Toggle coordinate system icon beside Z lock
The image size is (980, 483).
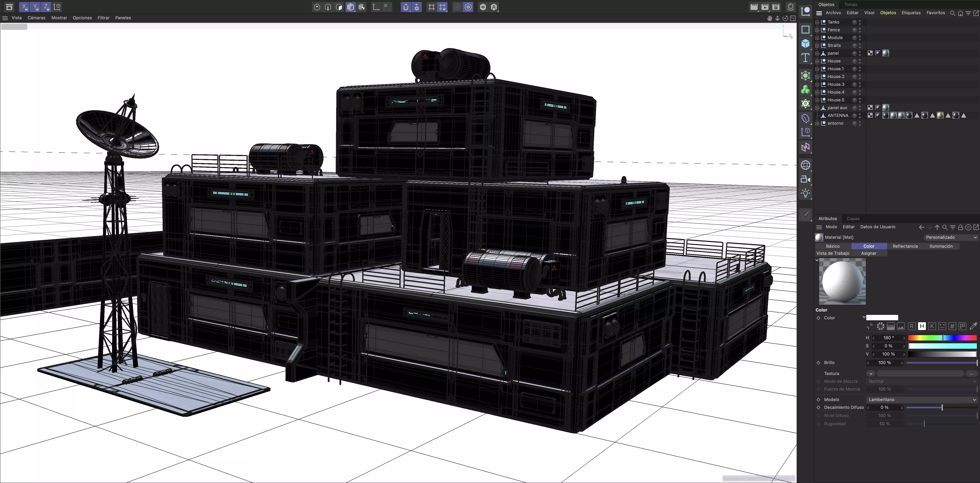click(57, 7)
